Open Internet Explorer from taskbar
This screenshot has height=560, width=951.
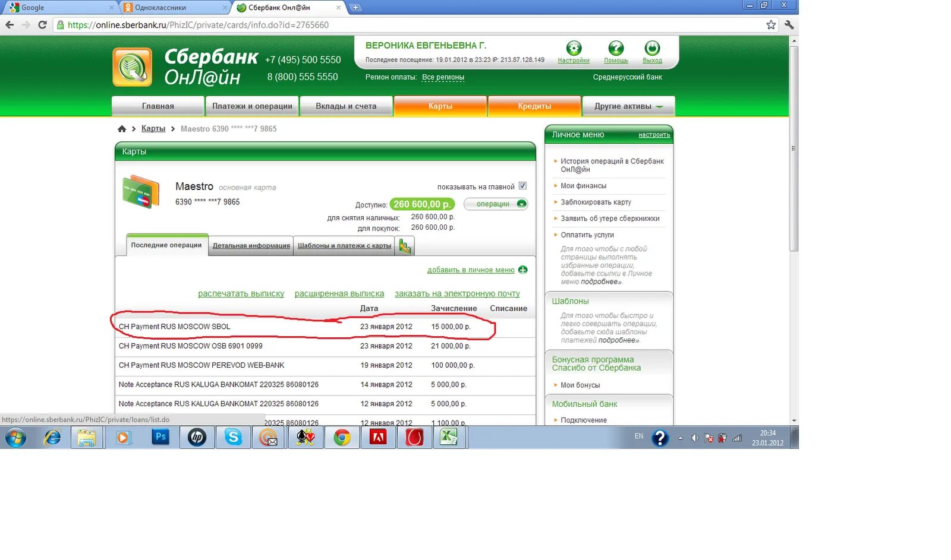[52, 438]
